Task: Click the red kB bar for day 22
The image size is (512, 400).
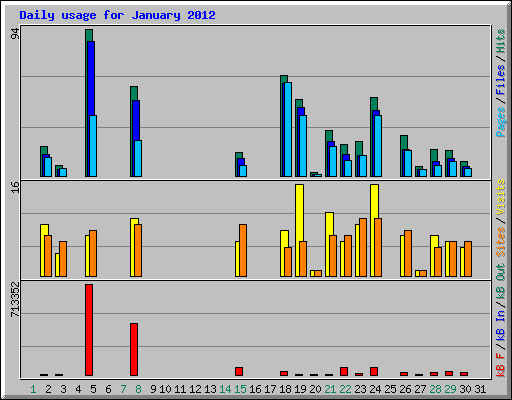Action: point(344,371)
